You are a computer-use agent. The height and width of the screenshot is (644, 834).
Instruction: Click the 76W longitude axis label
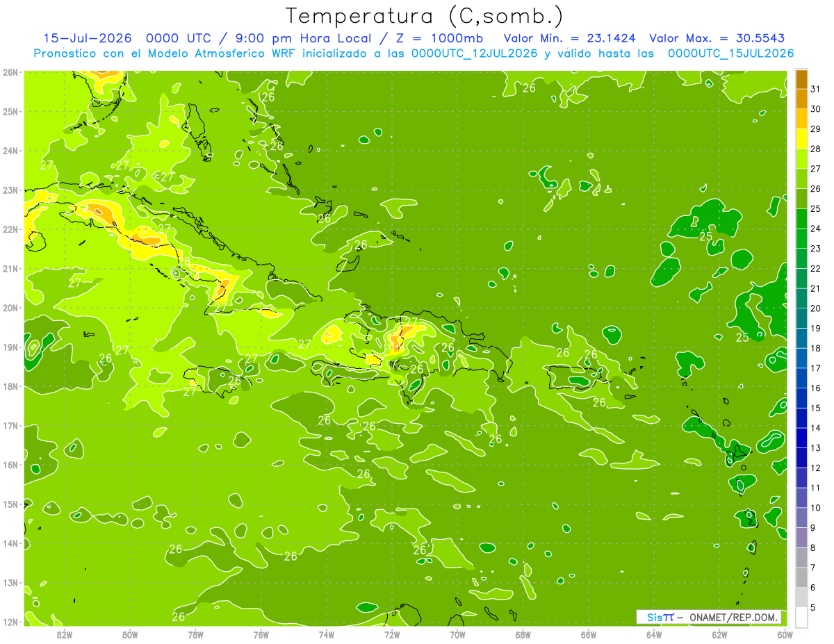(261, 634)
